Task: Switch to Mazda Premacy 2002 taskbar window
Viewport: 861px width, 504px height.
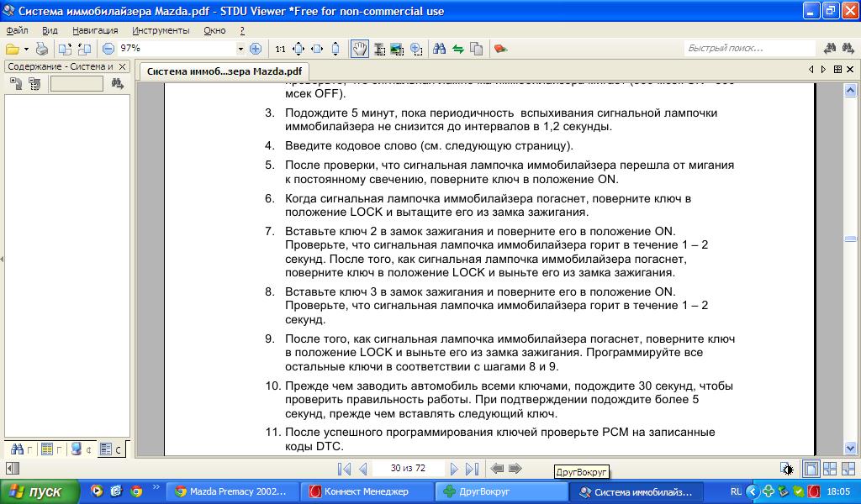Action: [233, 492]
